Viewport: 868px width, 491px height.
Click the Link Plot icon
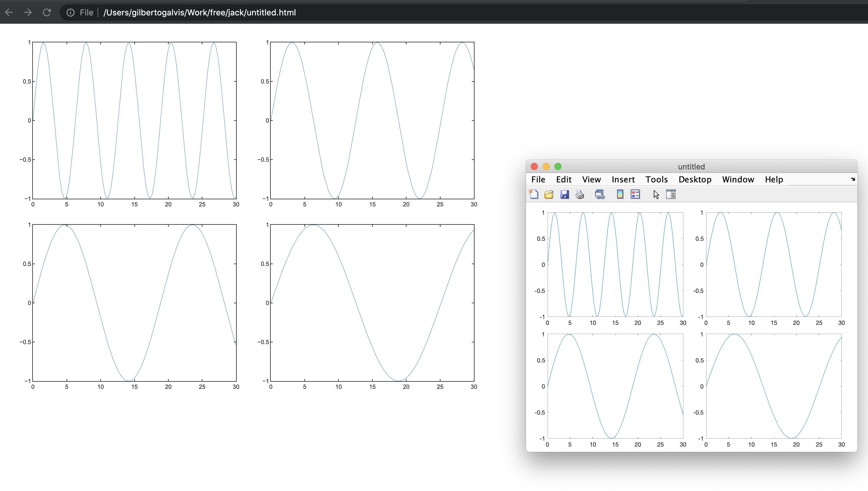point(600,194)
